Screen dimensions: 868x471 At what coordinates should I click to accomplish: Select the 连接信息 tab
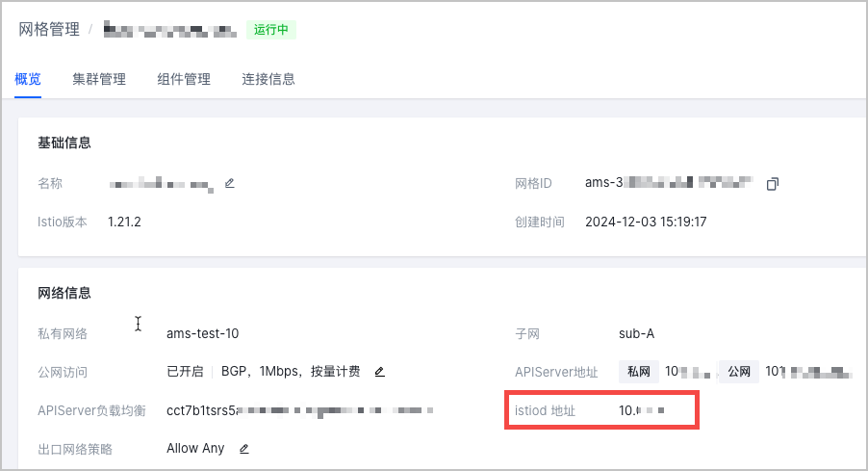tap(268, 79)
